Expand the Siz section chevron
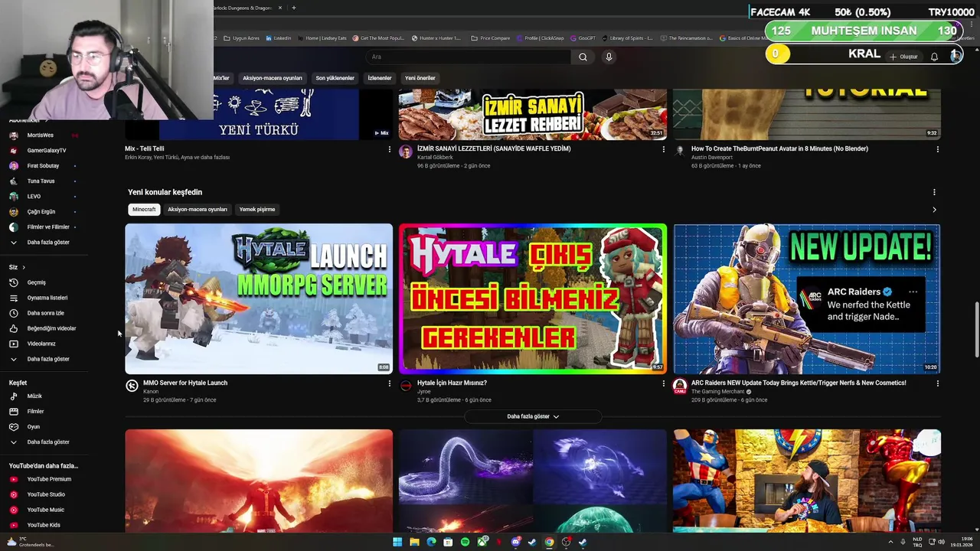Viewport: 980px width, 551px height. click(24, 267)
